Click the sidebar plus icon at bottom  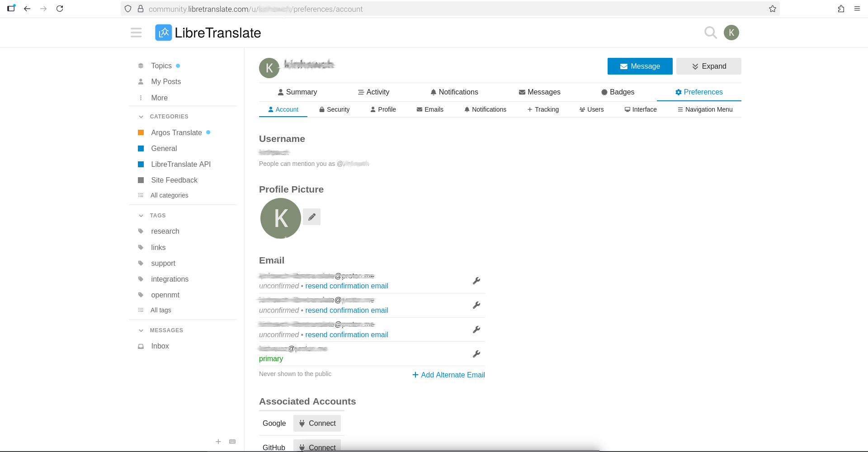tap(218, 442)
